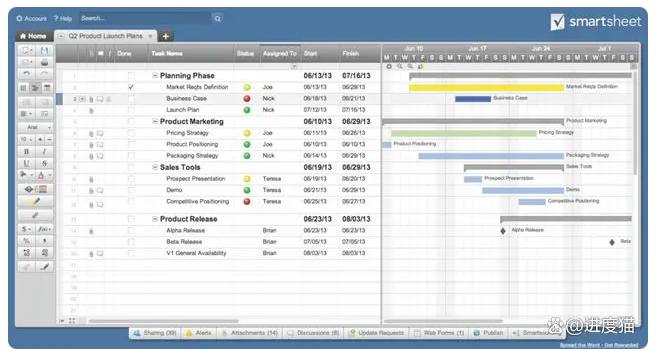Viewport: 656px width, 360px height.
Task: Switch to Gantt view icon
Action: [x=35, y=88]
